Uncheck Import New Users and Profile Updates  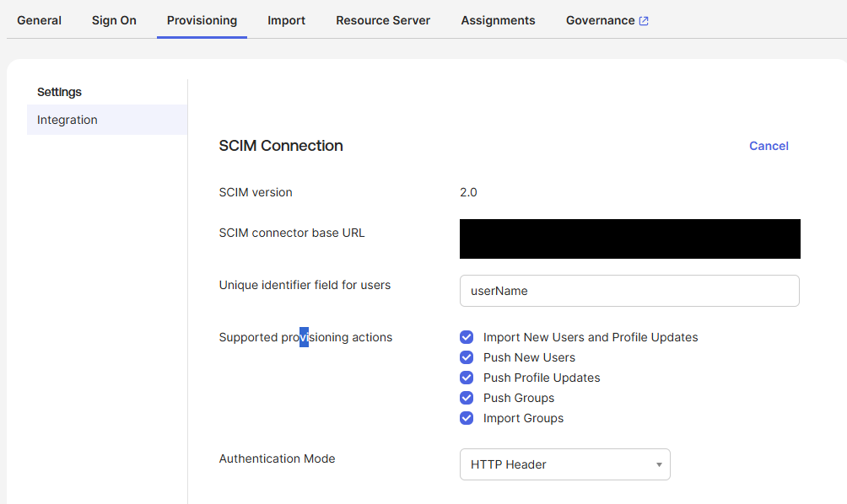[467, 337]
